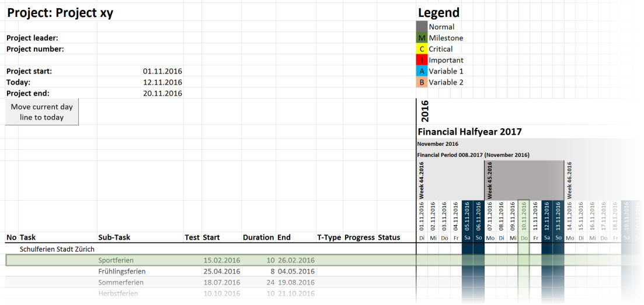Click the Start column header

[211, 237]
